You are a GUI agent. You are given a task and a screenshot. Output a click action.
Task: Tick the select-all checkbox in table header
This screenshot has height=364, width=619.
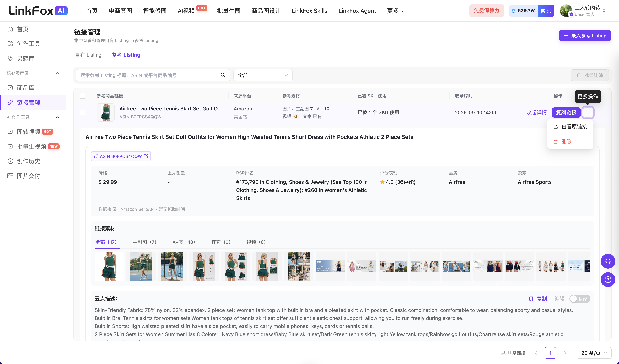click(83, 96)
